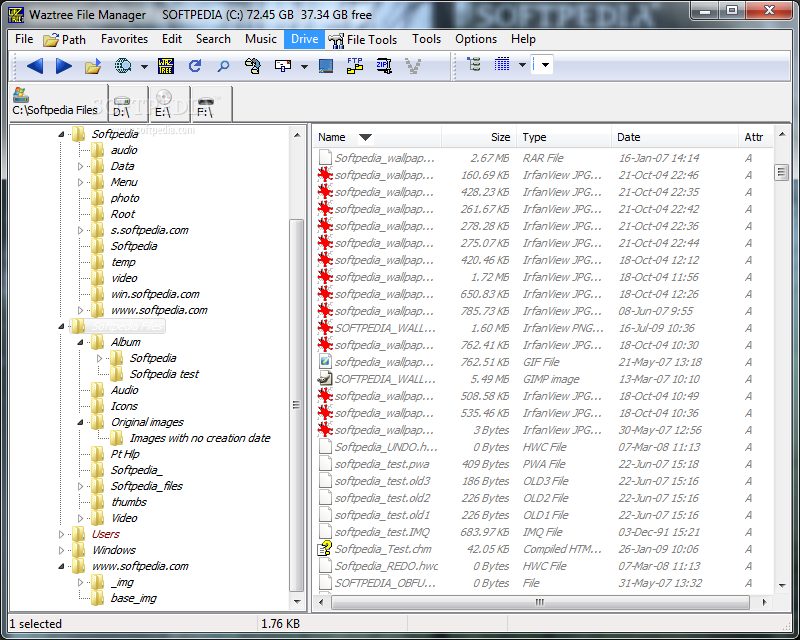Image resolution: width=800 pixels, height=640 pixels.
Task: Expand the Windows folder node
Action: [x=61, y=551]
